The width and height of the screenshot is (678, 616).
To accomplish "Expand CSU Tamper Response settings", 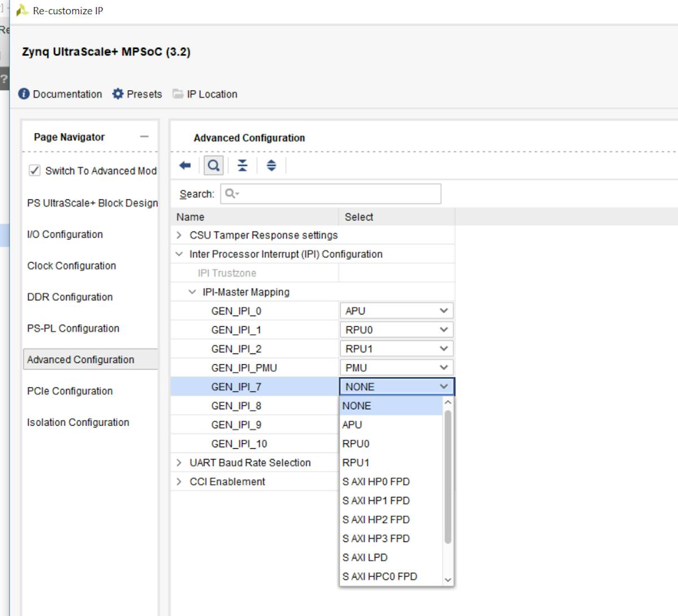I will coord(179,235).
